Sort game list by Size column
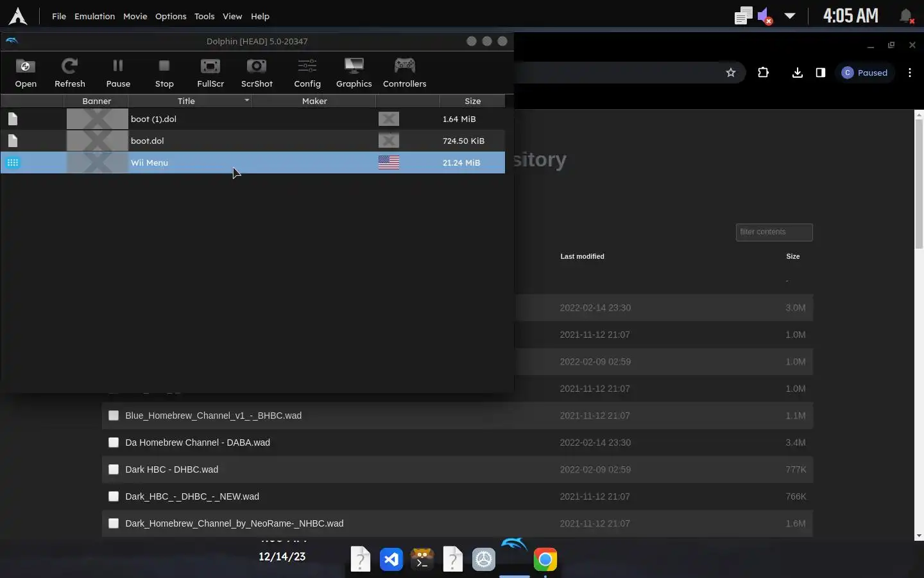Viewport: 924px width, 578px height. tap(472, 101)
